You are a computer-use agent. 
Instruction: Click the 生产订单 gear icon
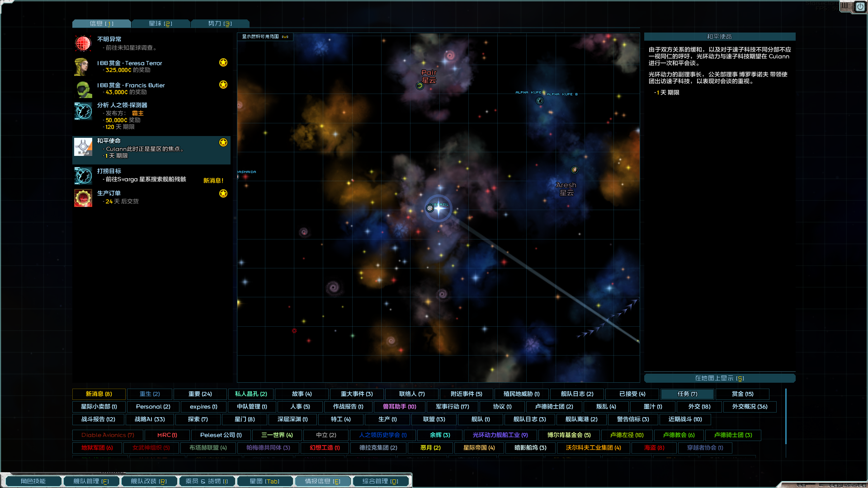point(83,198)
